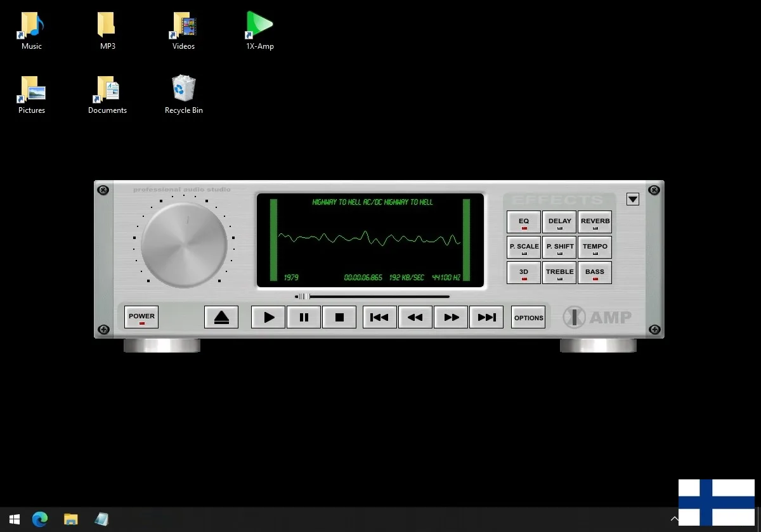Viewport: 761px width, 532px height.
Task: Click the track seek slider handle
Action: coord(304,296)
